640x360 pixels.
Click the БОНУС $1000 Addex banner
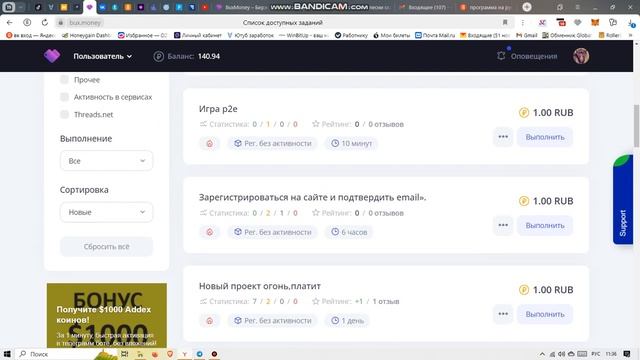point(107,315)
